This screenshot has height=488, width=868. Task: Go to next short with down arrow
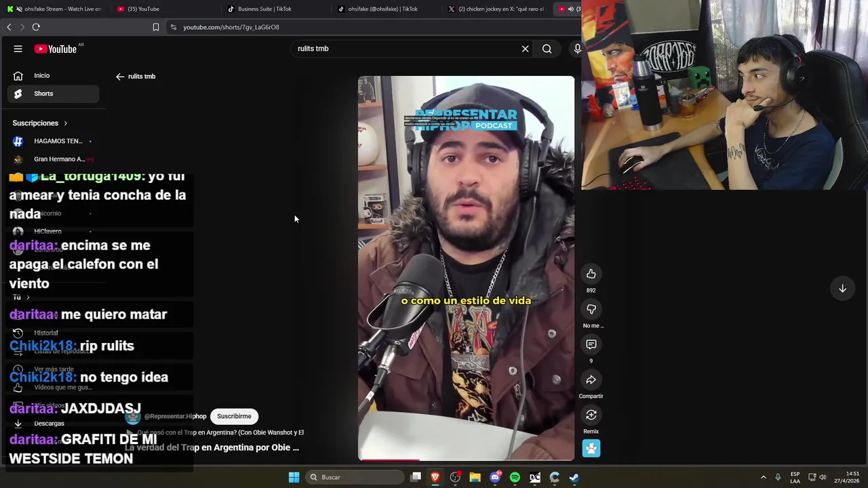click(x=842, y=289)
